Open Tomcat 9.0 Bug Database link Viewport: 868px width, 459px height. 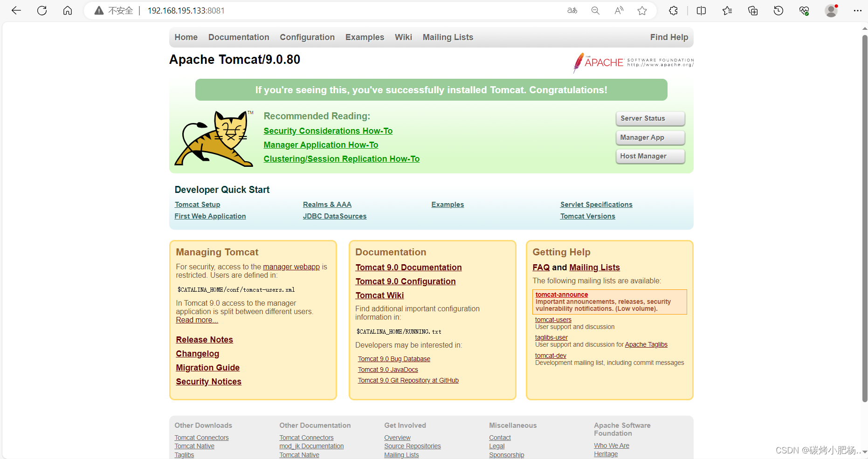click(394, 359)
